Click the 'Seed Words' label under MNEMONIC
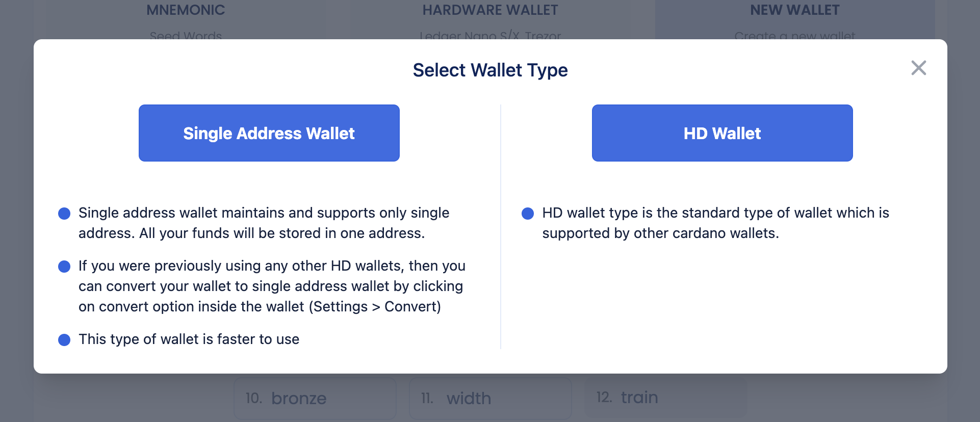The height and width of the screenshot is (422, 980). point(186,35)
